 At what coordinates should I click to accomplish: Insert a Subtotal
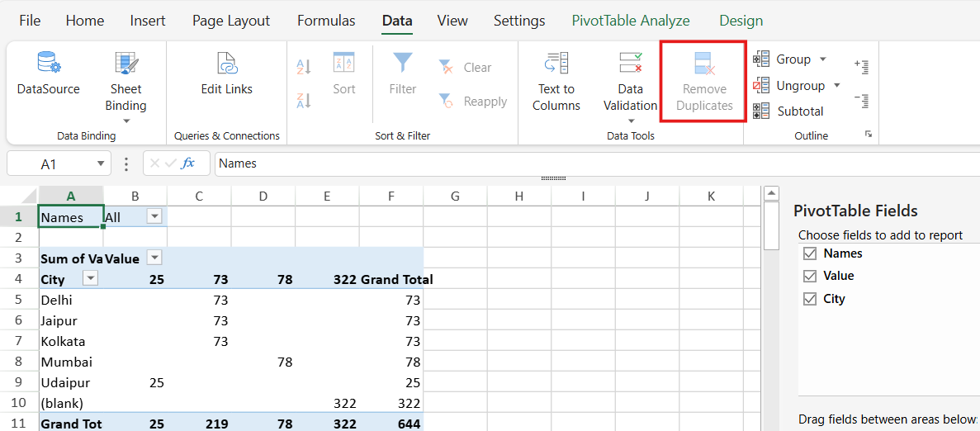(x=788, y=111)
